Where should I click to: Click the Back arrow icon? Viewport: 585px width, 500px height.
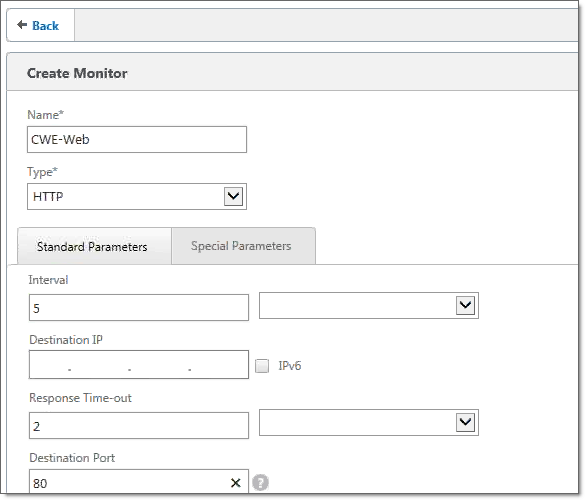tap(22, 25)
